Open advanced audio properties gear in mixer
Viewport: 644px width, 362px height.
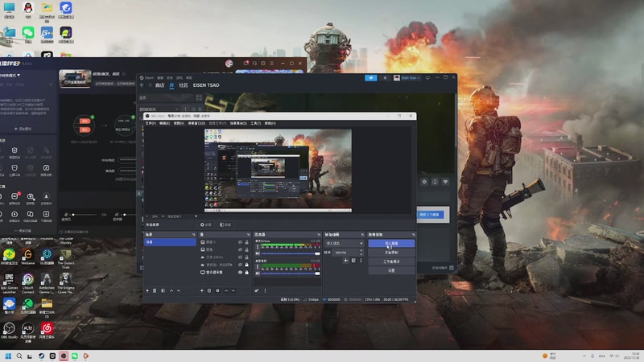[257, 290]
